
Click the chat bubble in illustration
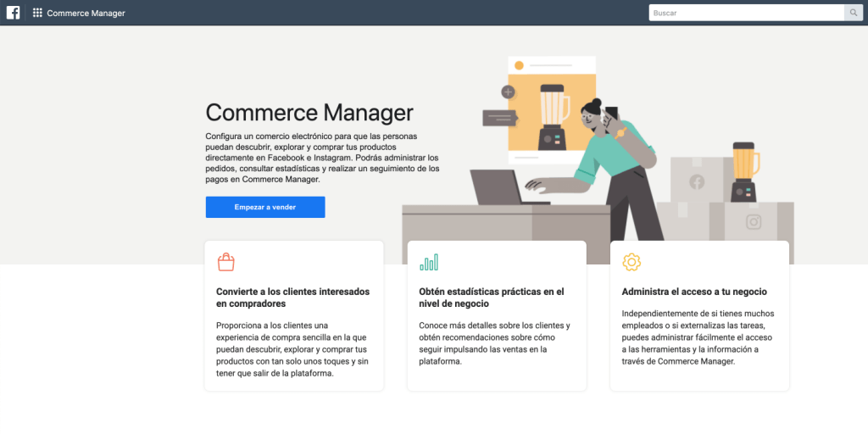point(500,118)
